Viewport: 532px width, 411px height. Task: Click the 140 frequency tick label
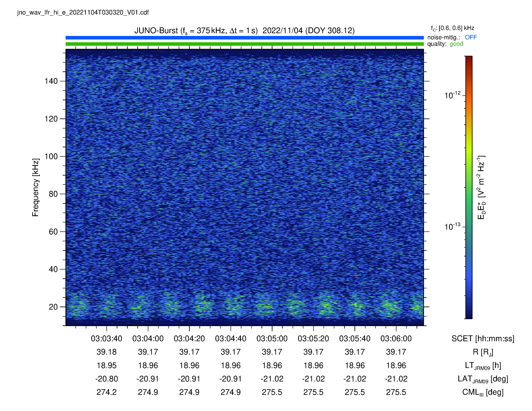tap(51, 81)
